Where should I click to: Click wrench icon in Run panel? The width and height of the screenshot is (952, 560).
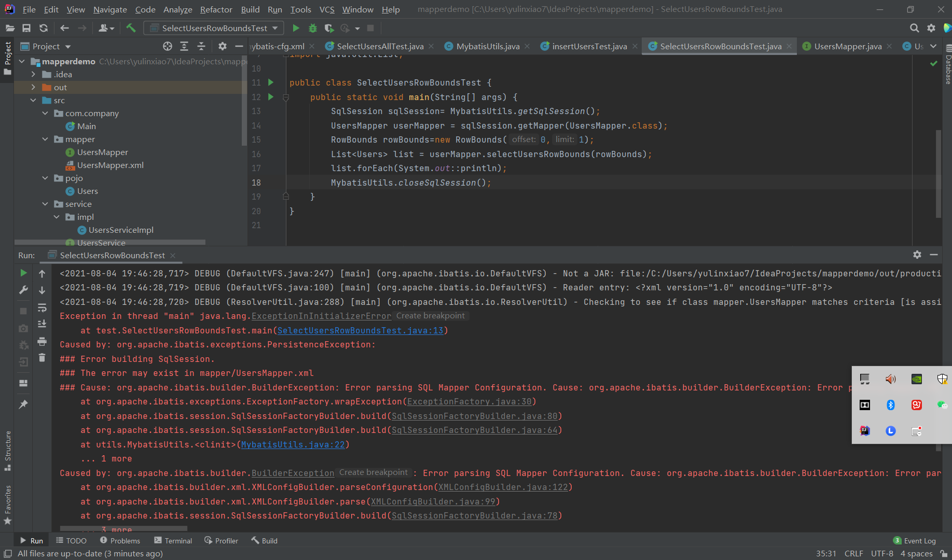[x=23, y=290]
